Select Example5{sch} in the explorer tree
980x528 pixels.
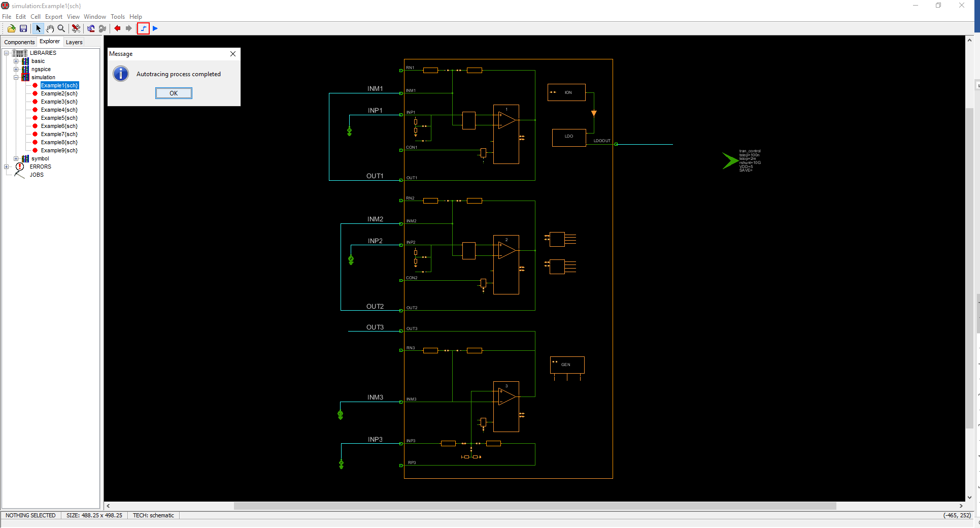click(59, 118)
